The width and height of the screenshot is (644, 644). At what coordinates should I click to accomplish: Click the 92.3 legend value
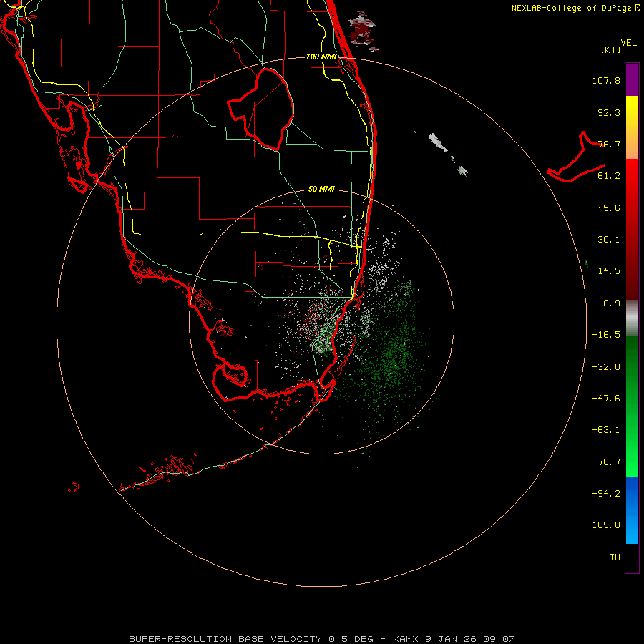(x=609, y=112)
